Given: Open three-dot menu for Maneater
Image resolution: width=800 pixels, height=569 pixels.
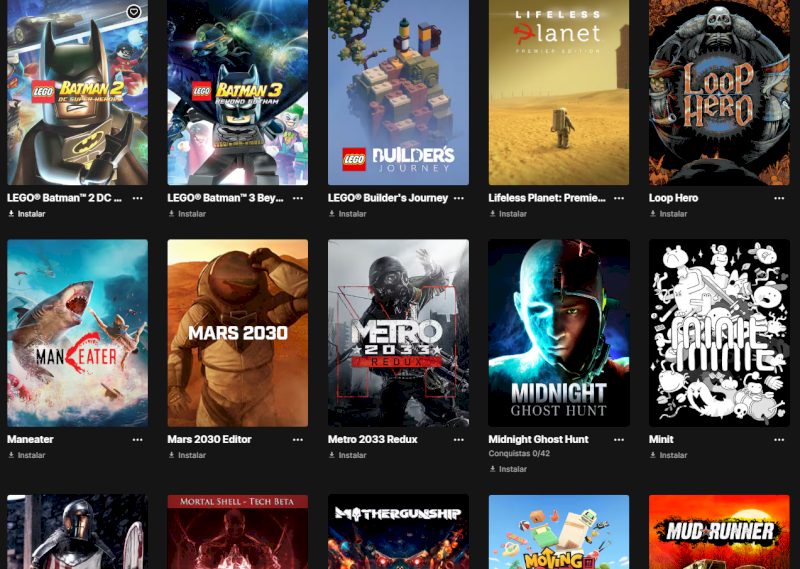Looking at the screenshot, I should [x=138, y=439].
